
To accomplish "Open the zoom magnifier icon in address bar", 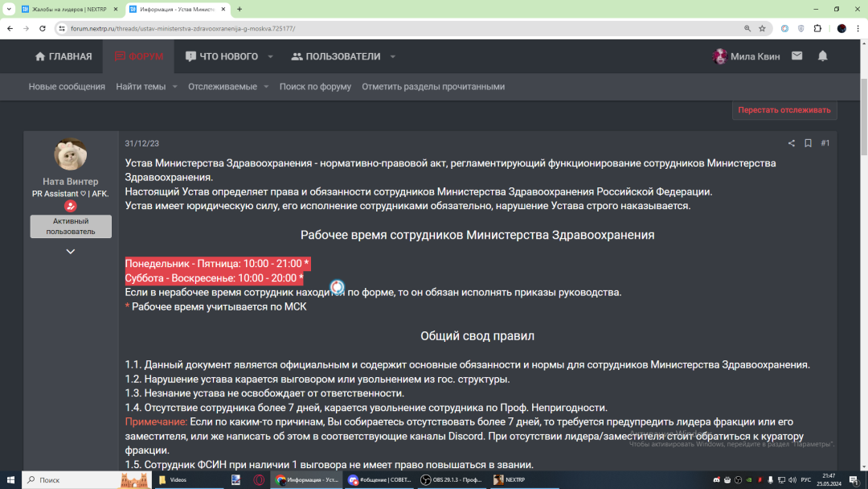I will coord(747,28).
